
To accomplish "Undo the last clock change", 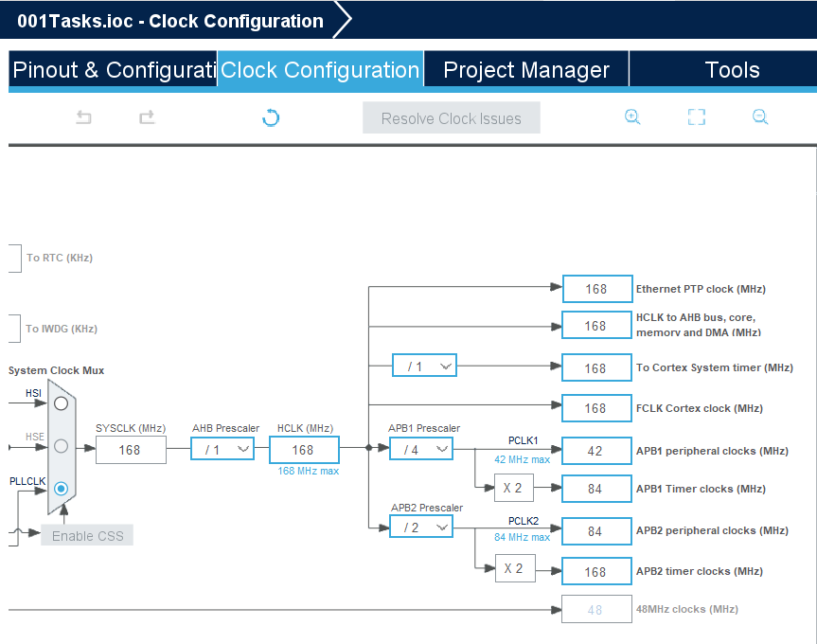I will [83, 117].
